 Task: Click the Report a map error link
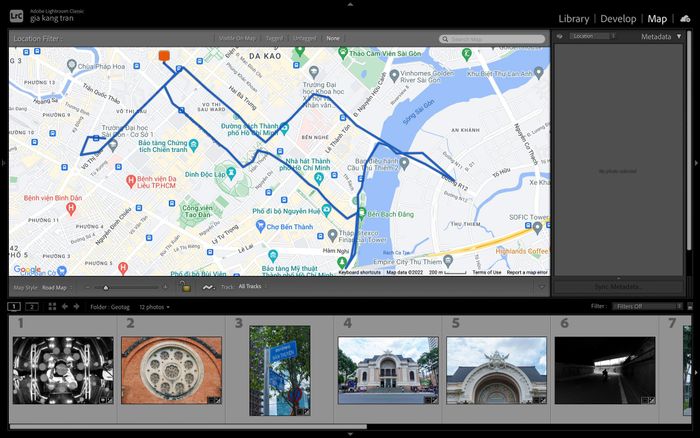coord(527,272)
